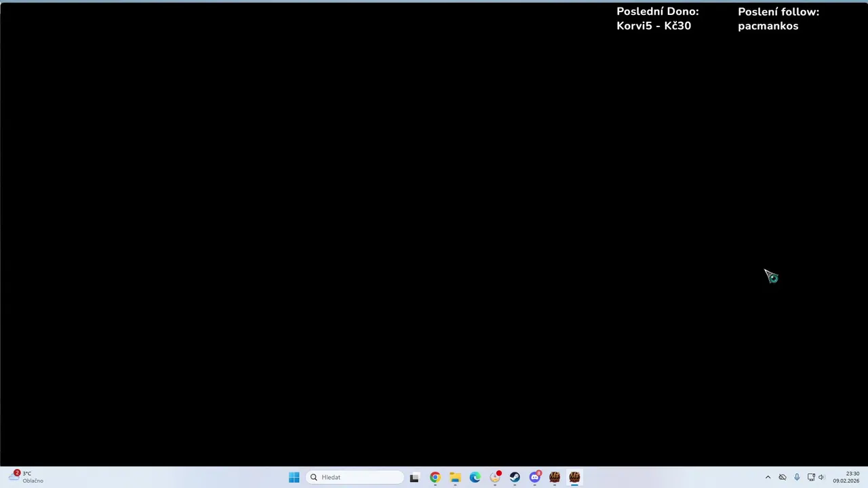Click the "Korvi5 - Kč30" donation text
This screenshot has width=868, height=488.
coord(654,26)
